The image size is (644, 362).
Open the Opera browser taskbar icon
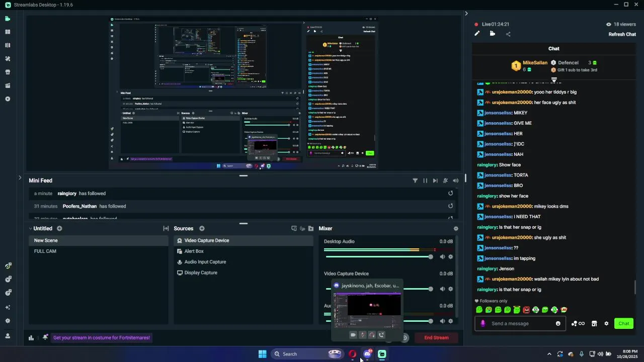click(x=353, y=354)
